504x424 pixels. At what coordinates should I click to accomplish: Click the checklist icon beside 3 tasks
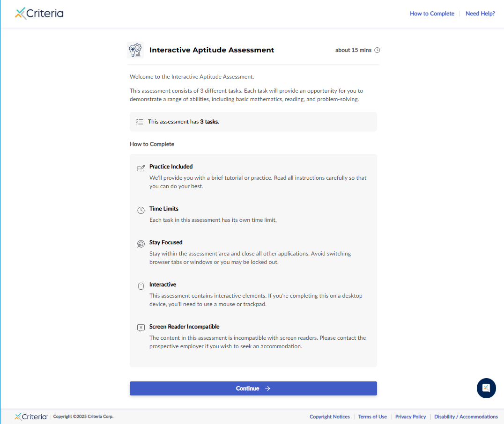140,122
